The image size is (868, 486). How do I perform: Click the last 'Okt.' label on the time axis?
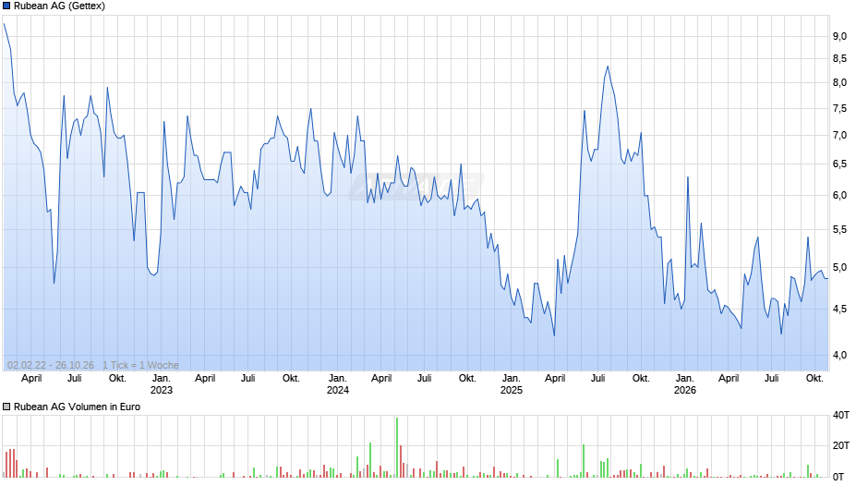coord(814,379)
